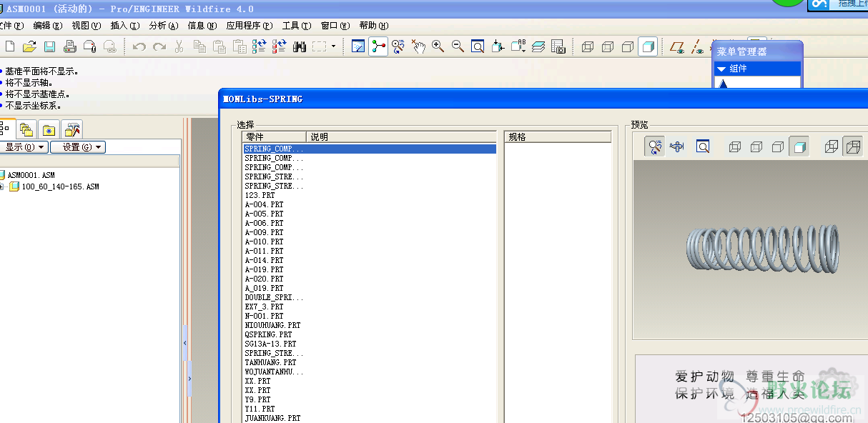868x423 pixels.
Task: Open the 插入 menu
Action: coord(124,26)
